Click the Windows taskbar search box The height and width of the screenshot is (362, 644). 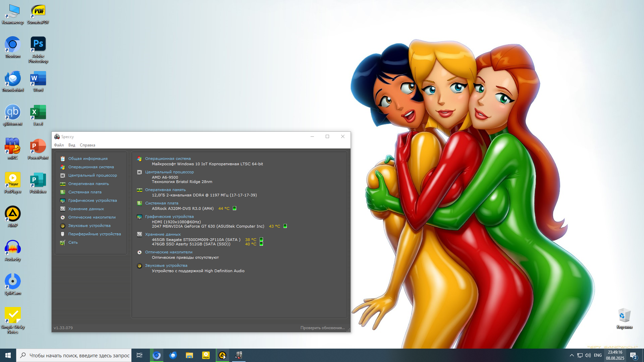[x=79, y=355]
